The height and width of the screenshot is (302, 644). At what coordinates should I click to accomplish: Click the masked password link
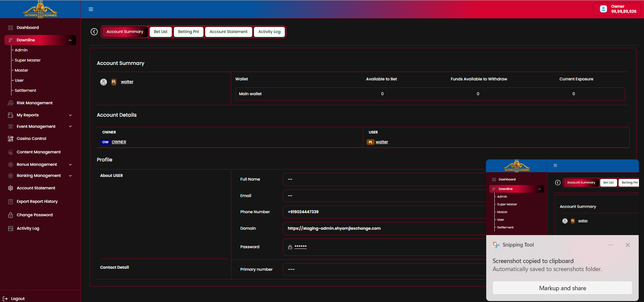coord(301,247)
